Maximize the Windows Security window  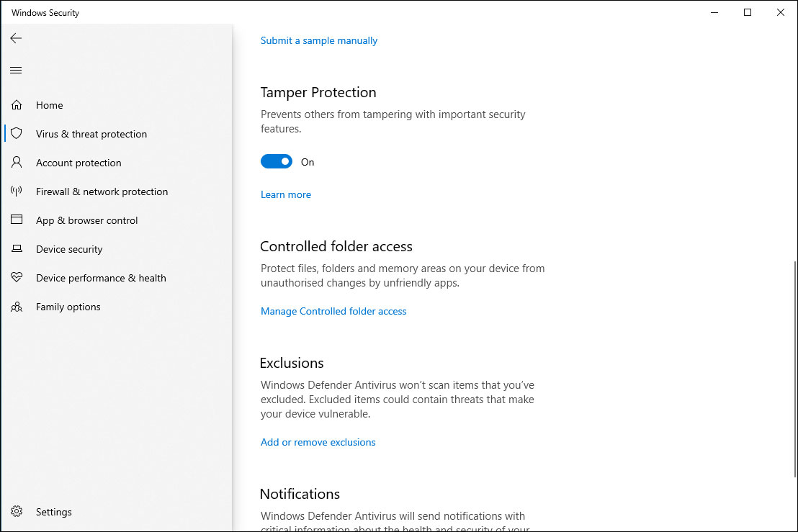point(748,12)
